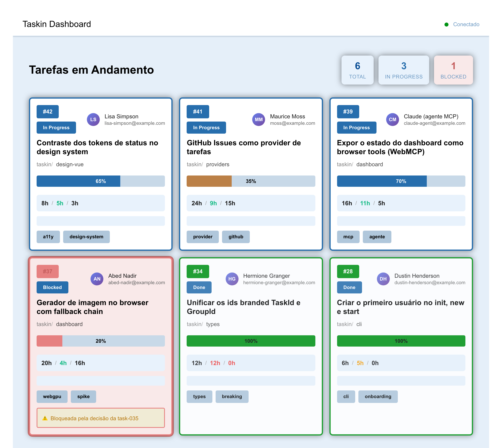Click the 65% progress bar
This screenshot has width=502, height=448.
click(101, 181)
